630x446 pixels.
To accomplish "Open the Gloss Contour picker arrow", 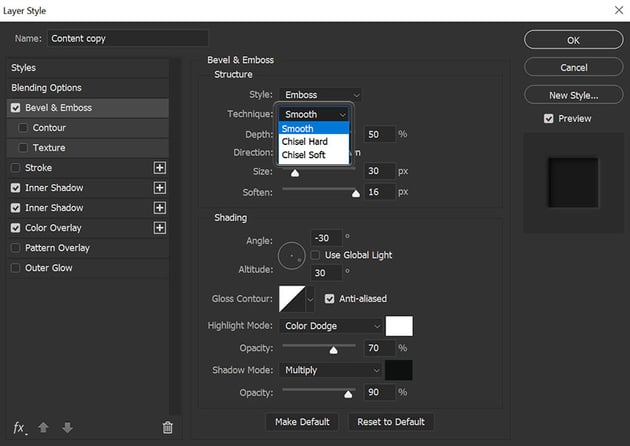I will pyautogui.click(x=310, y=299).
